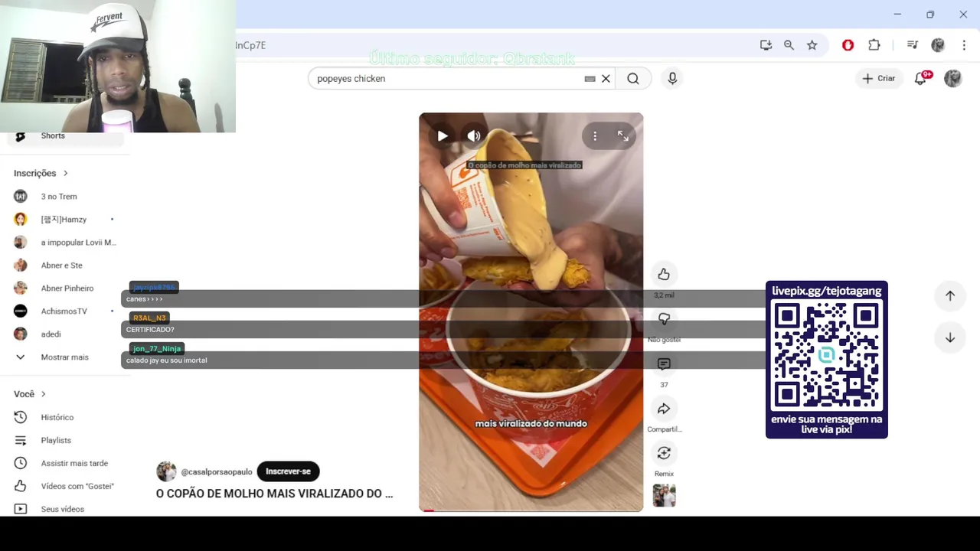Open the Shorts three-dot options menu
The height and width of the screenshot is (551, 980).
coord(595,136)
